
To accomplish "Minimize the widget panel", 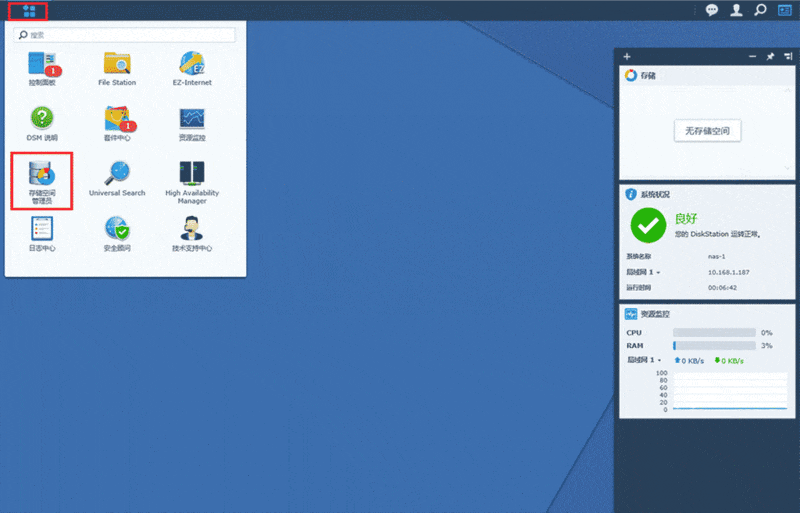I will 753,57.
